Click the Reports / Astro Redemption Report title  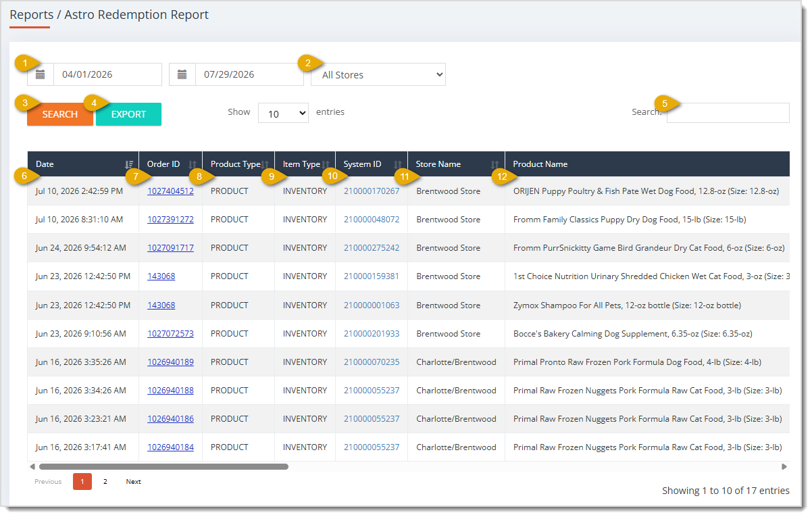[109, 14]
